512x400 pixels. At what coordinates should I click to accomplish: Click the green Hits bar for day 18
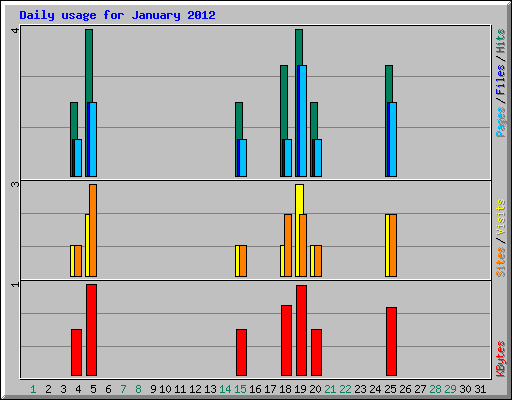click(x=284, y=102)
